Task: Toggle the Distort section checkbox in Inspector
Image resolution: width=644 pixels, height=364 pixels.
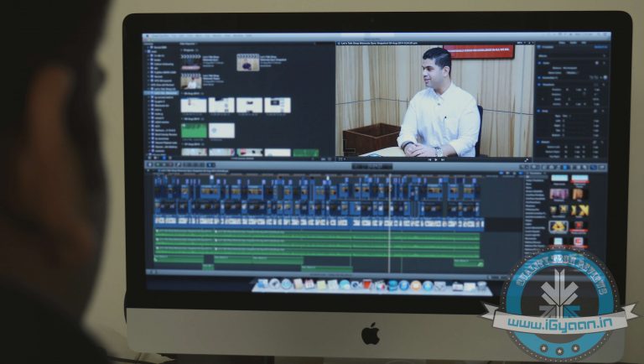Action: tap(539, 143)
